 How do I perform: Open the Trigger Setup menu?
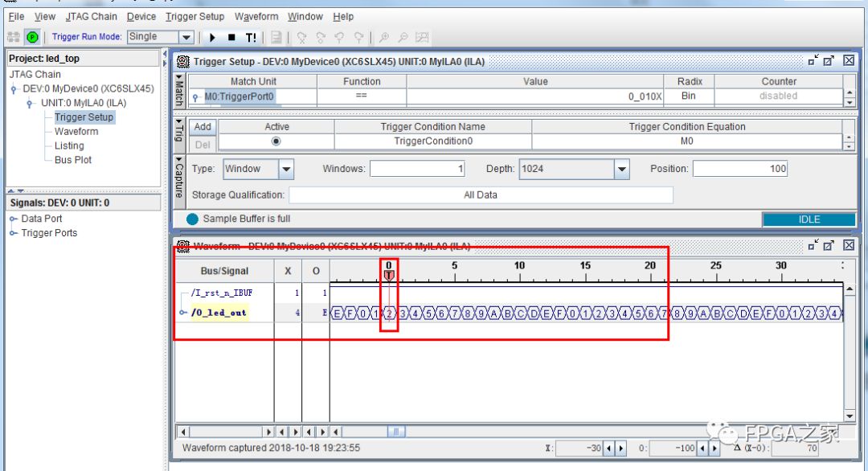(x=194, y=17)
